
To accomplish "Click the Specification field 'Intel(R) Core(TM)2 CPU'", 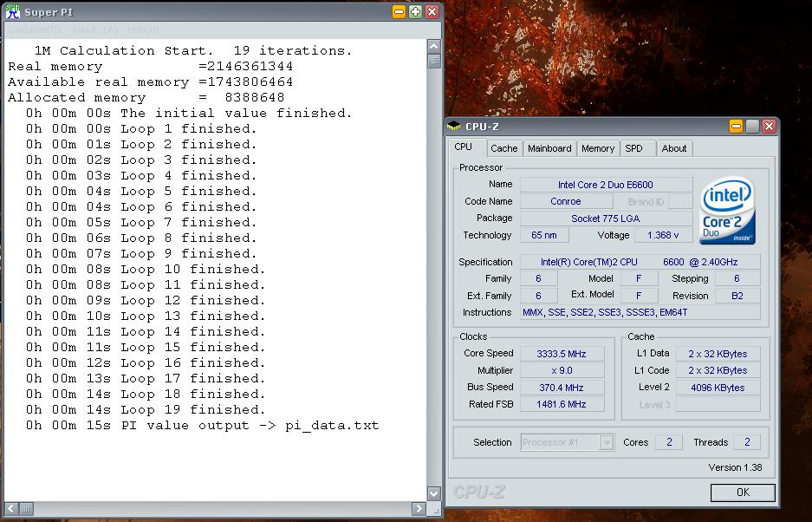I will (x=640, y=262).
